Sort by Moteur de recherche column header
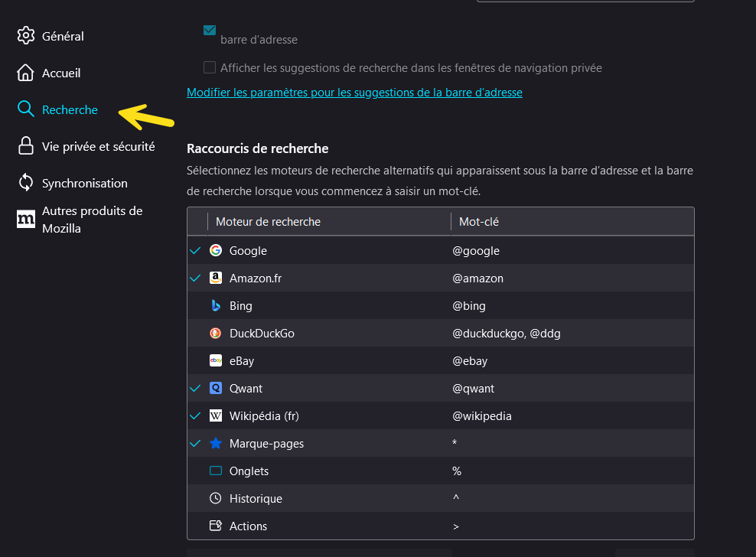This screenshot has width=756, height=557. (268, 222)
